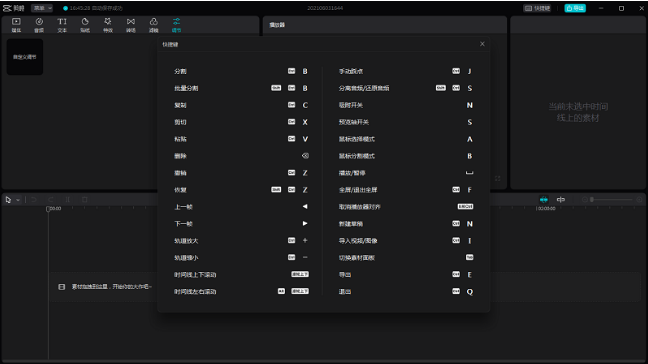Click the 吸附开关 shortcut row label
648x364 pixels.
350,105
